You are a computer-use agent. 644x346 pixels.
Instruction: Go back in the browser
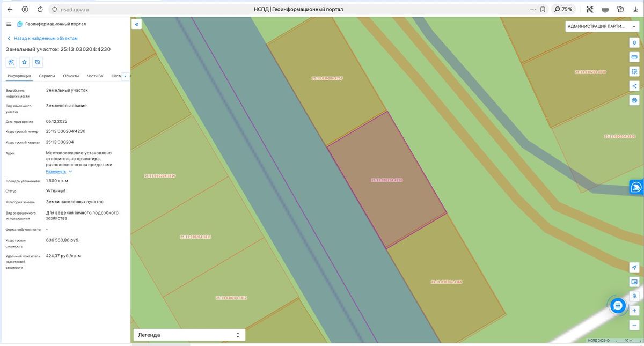(x=10, y=9)
